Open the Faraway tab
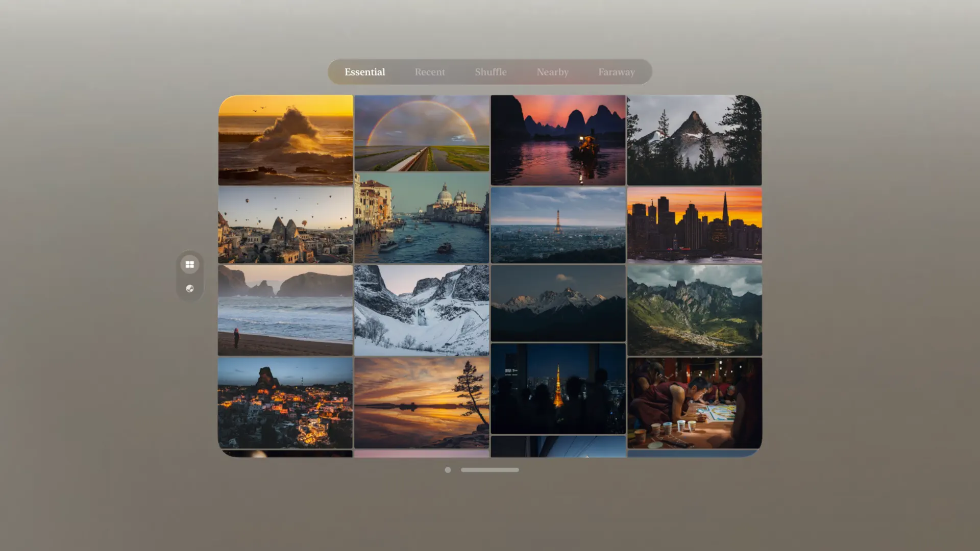 (x=617, y=72)
